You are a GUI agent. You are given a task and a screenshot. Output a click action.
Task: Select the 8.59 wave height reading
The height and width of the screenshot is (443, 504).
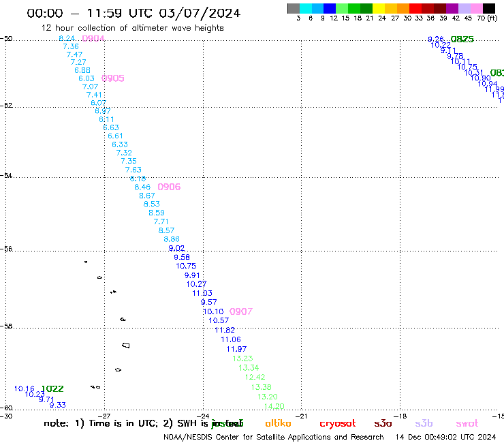tap(157, 213)
